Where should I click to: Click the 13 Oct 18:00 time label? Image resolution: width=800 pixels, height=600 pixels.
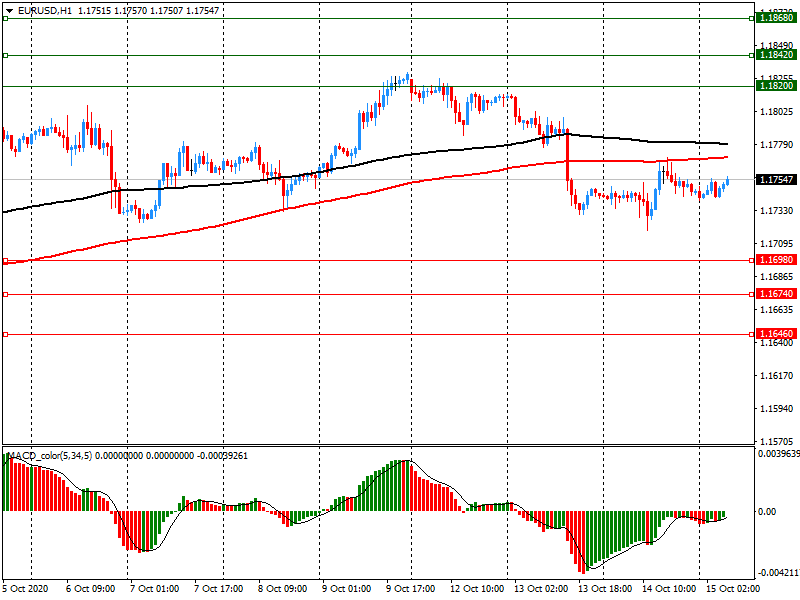(x=605, y=588)
